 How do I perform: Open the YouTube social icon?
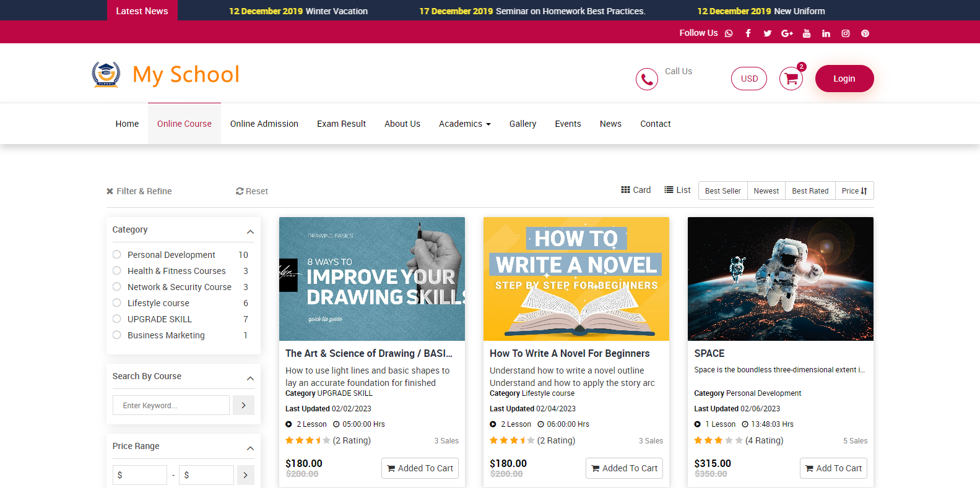(x=806, y=33)
